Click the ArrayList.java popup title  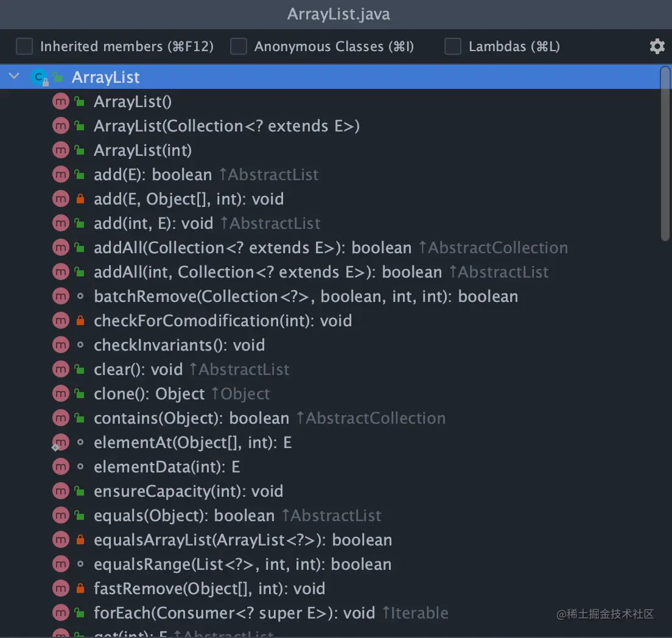pos(338,14)
